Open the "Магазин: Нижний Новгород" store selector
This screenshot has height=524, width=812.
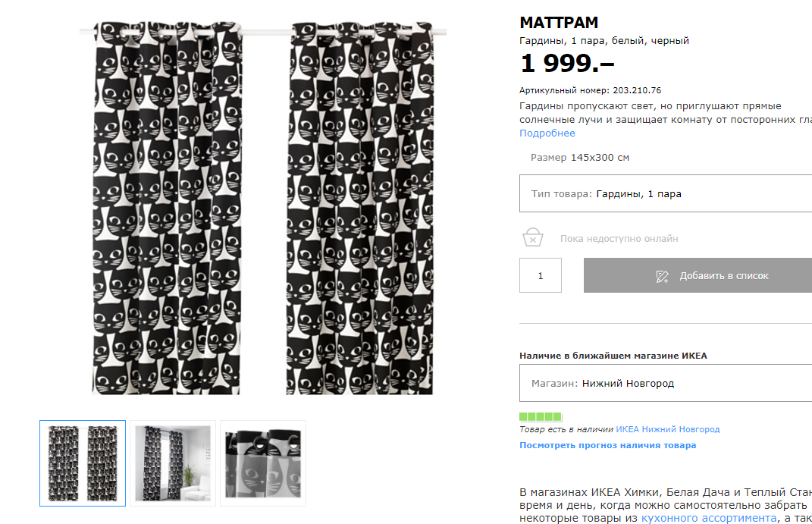coord(665,384)
